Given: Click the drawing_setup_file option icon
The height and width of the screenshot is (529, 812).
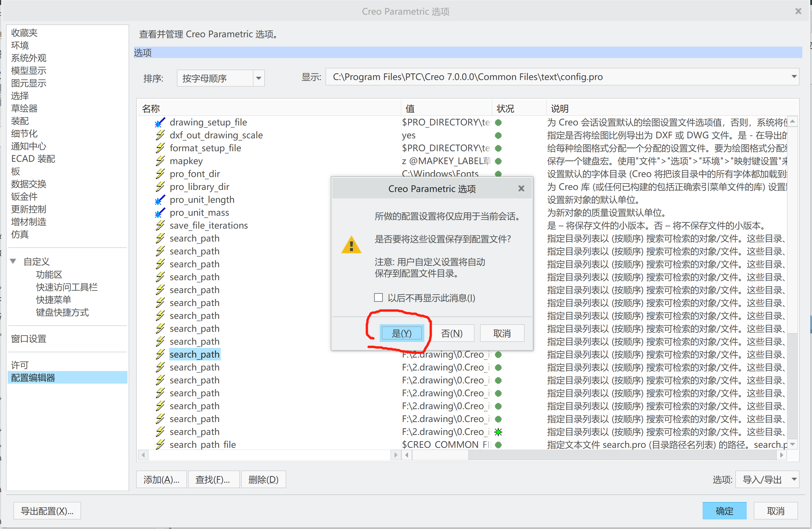Looking at the screenshot, I should tap(160, 123).
